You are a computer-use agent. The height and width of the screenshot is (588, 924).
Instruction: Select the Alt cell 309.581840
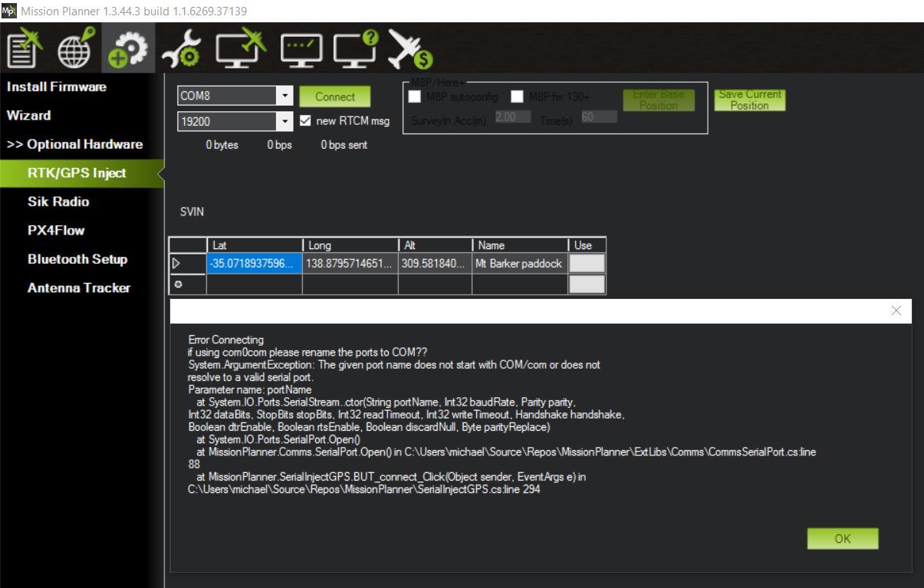(436, 264)
